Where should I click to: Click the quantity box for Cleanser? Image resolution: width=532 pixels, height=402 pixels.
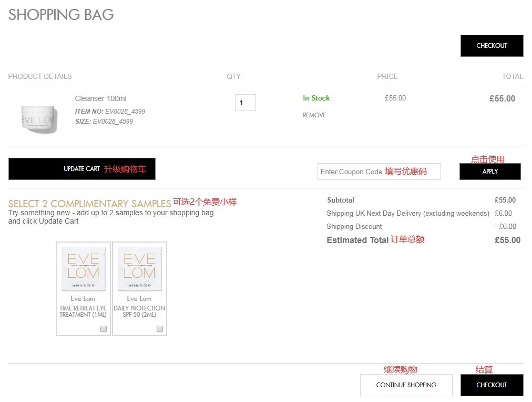245,103
